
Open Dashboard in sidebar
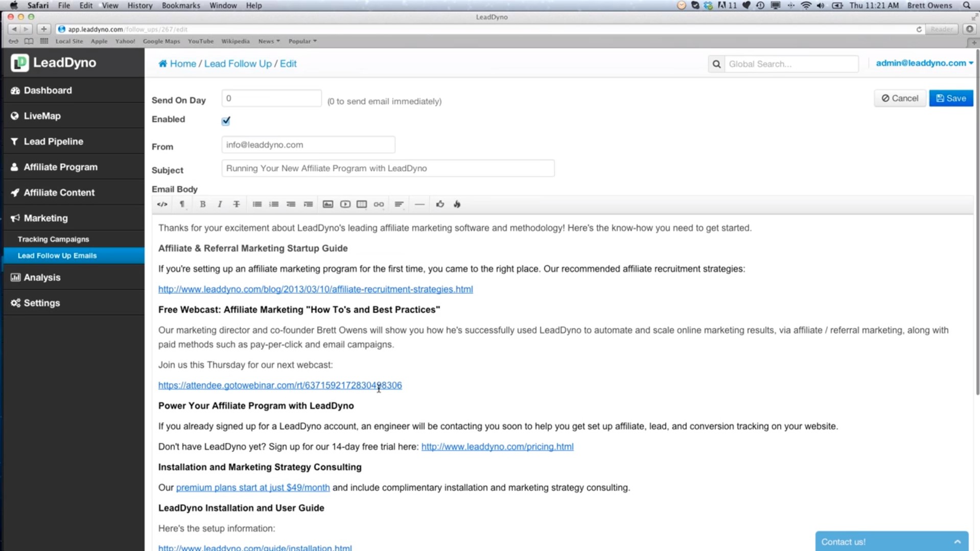pos(74,90)
